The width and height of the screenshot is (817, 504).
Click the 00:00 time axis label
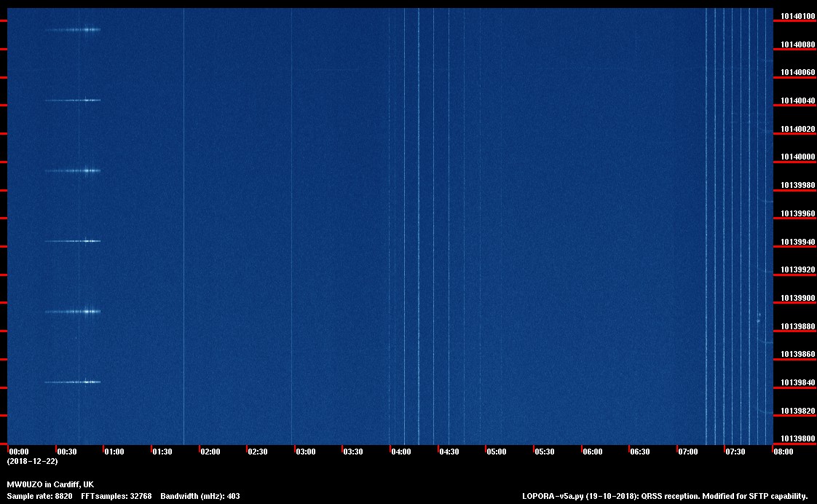coord(19,452)
